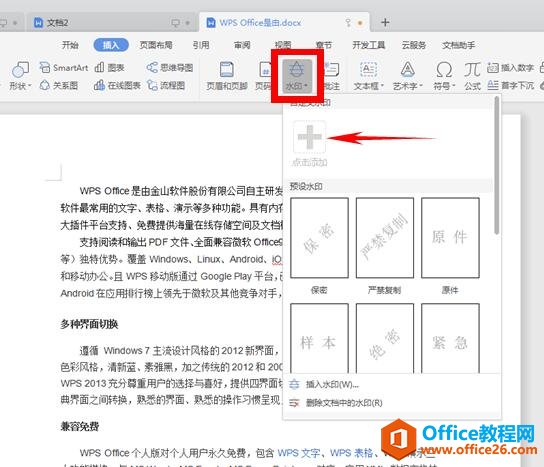Select the 严禁复制 preset watermark thumbnail

click(385, 238)
